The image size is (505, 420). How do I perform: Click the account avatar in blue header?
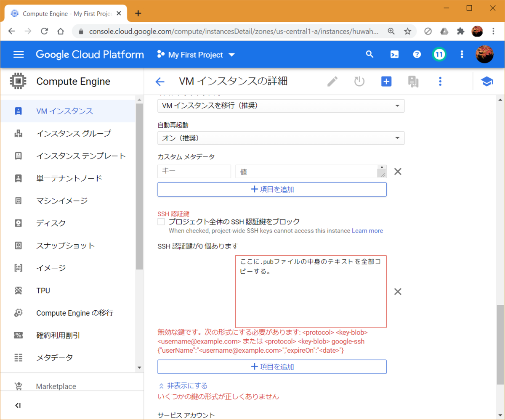pos(484,55)
